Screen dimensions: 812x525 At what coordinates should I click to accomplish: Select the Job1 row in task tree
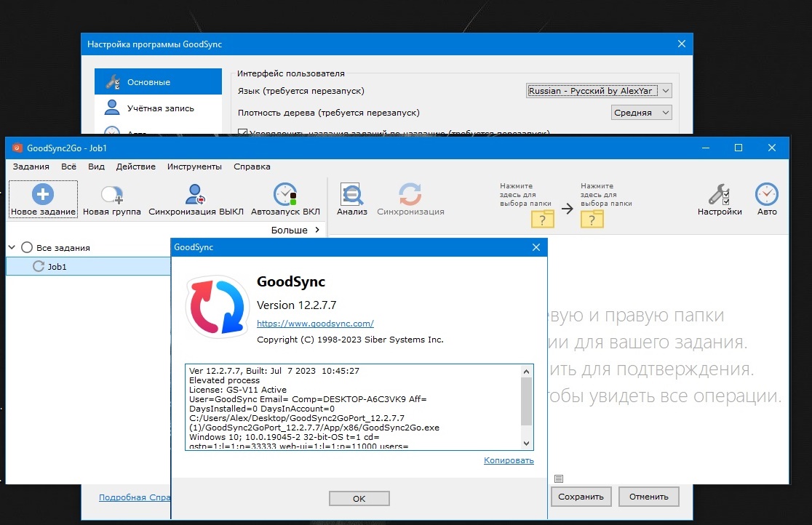(88, 266)
